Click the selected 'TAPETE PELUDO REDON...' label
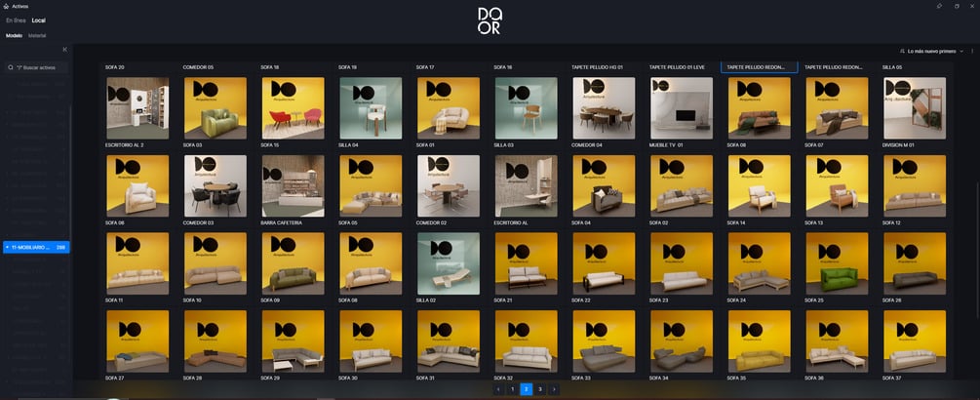This screenshot has height=400, width=980. point(759,67)
